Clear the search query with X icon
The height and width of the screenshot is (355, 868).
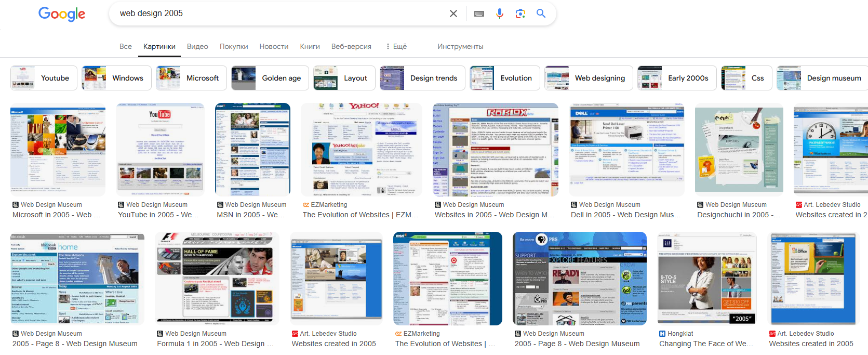tap(453, 14)
